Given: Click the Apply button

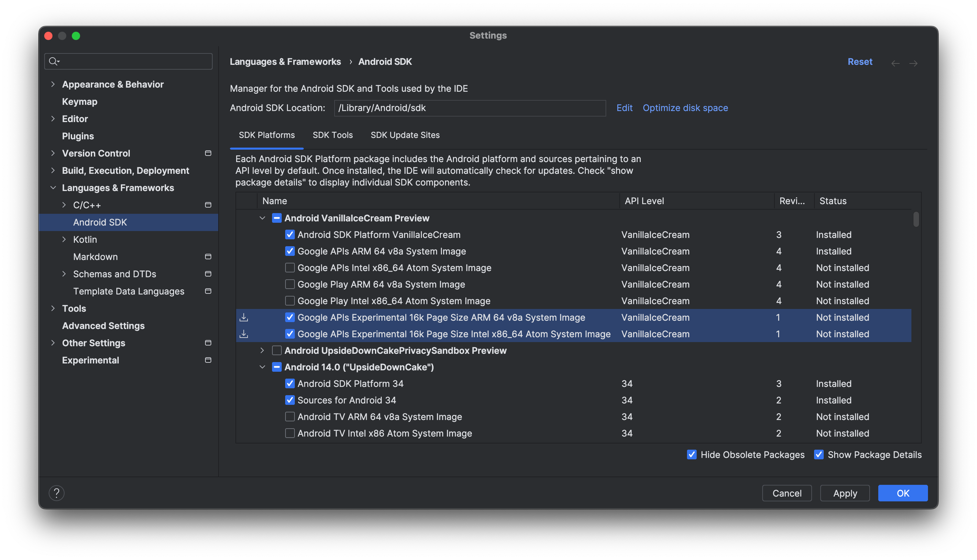Looking at the screenshot, I should pyautogui.click(x=845, y=492).
